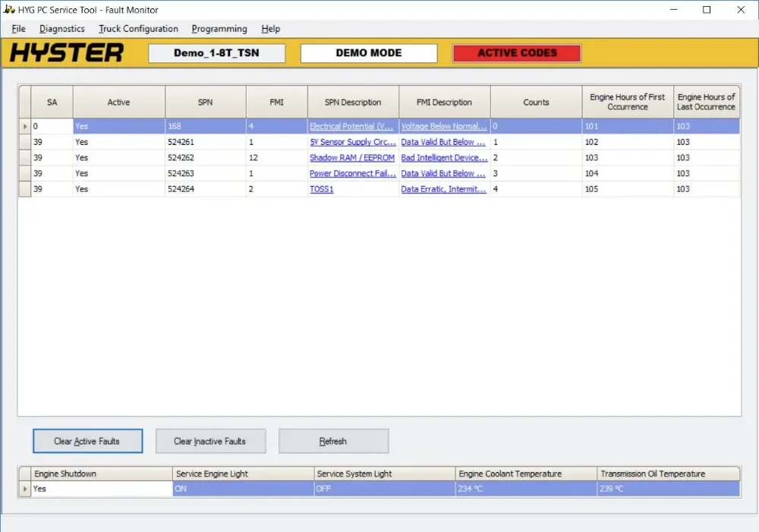Sort by the SA column header
This screenshot has height=532, width=759.
pos(52,102)
